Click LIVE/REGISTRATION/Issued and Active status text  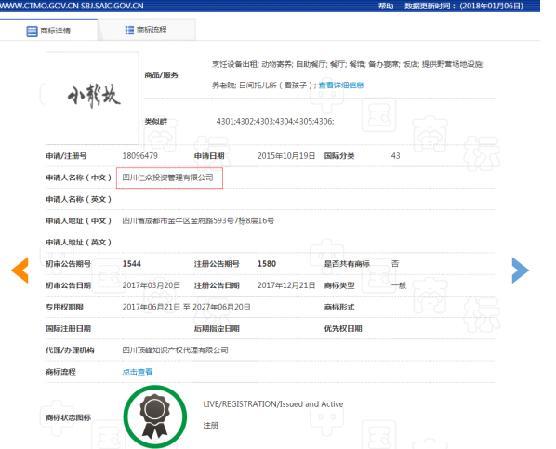point(273,404)
